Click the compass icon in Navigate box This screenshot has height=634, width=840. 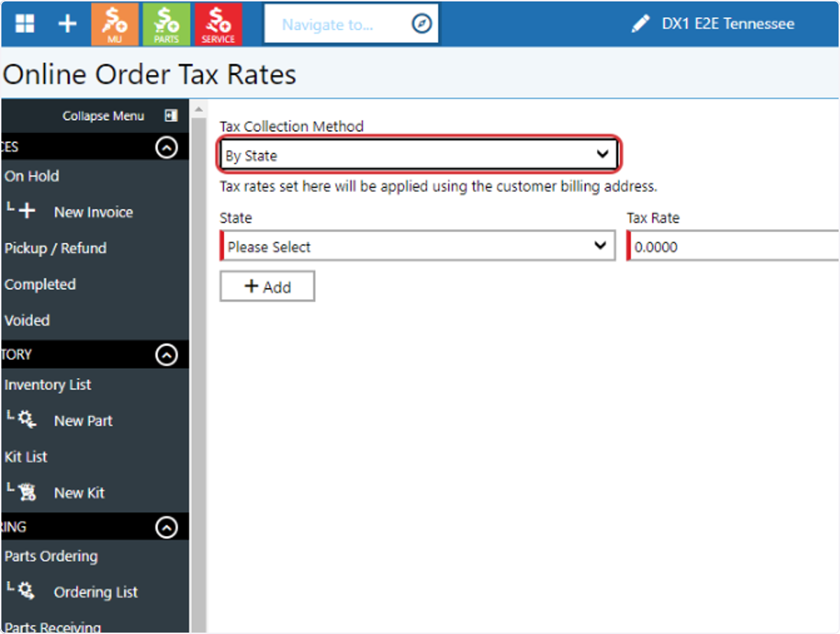(x=421, y=25)
